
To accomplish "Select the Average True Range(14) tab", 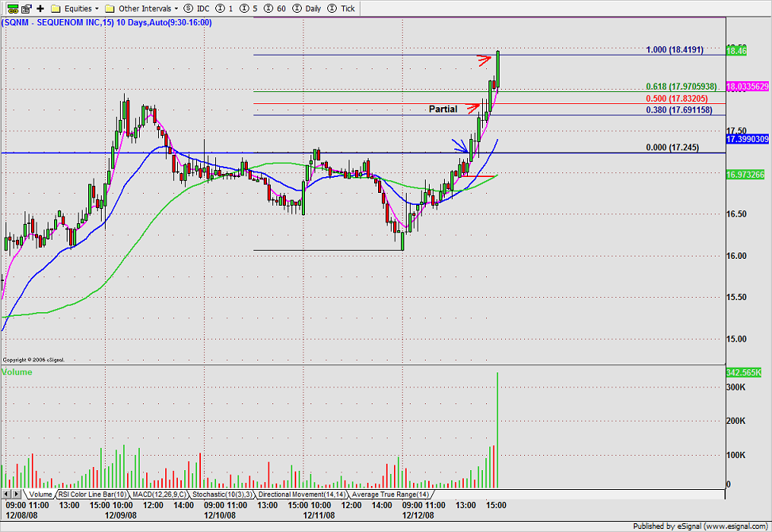I will 391,494.
